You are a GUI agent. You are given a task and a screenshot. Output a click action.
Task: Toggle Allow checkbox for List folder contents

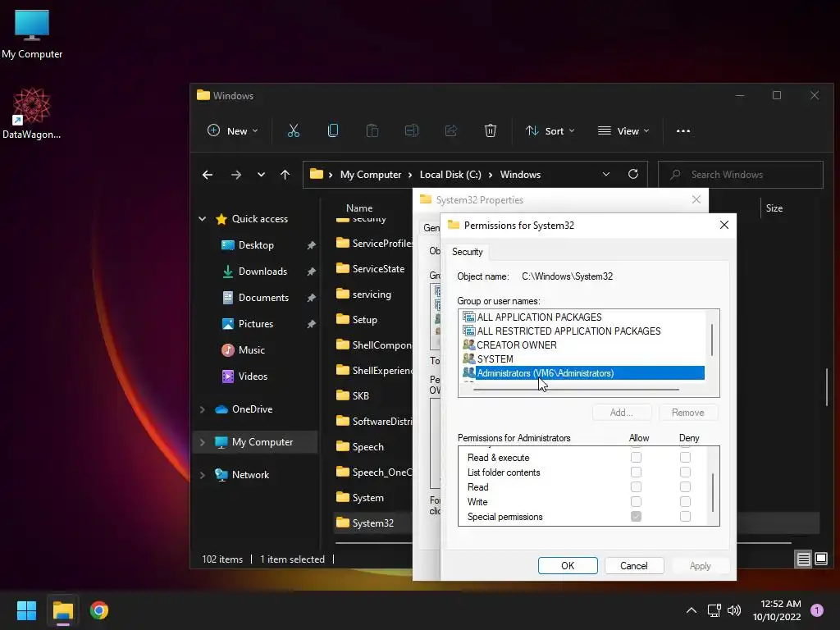[636, 472]
